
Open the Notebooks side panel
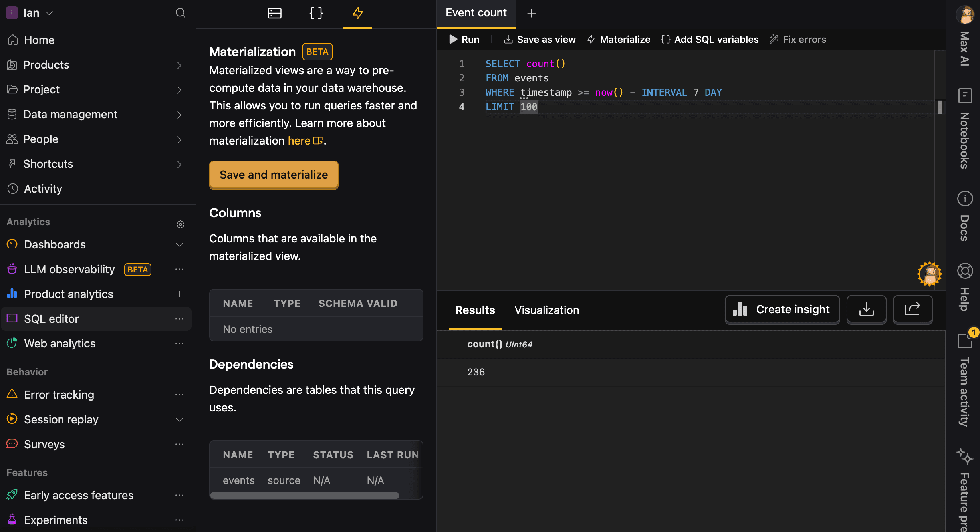pos(965,129)
